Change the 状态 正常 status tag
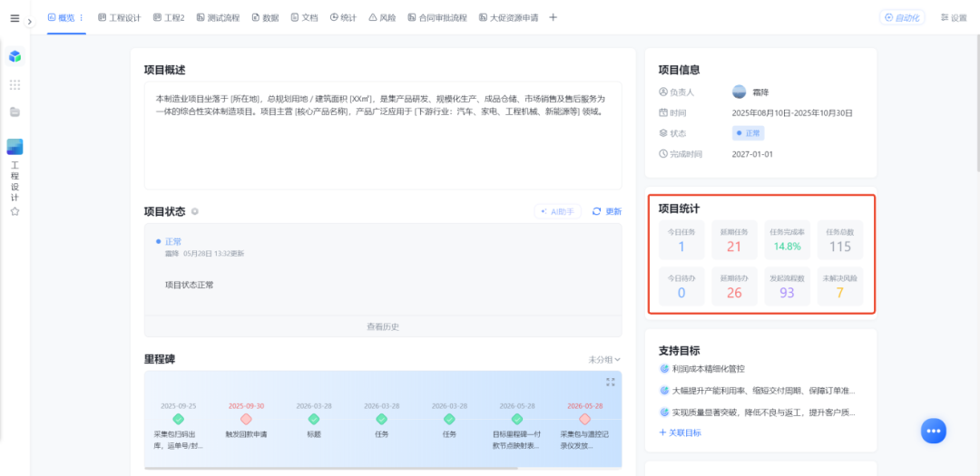This screenshot has width=980, height=476. coord(748,133)
